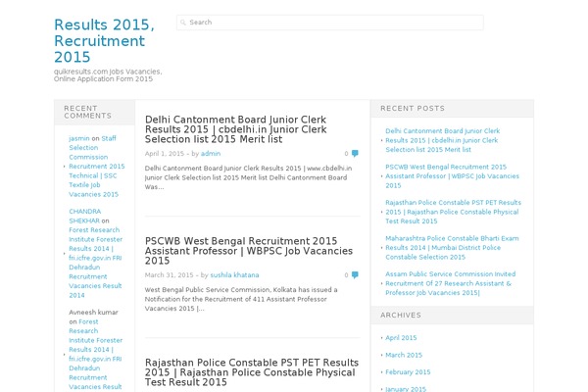Screen dimensions: 588x392
Task: Click the search magnifier icon
Action: (183, 23)
